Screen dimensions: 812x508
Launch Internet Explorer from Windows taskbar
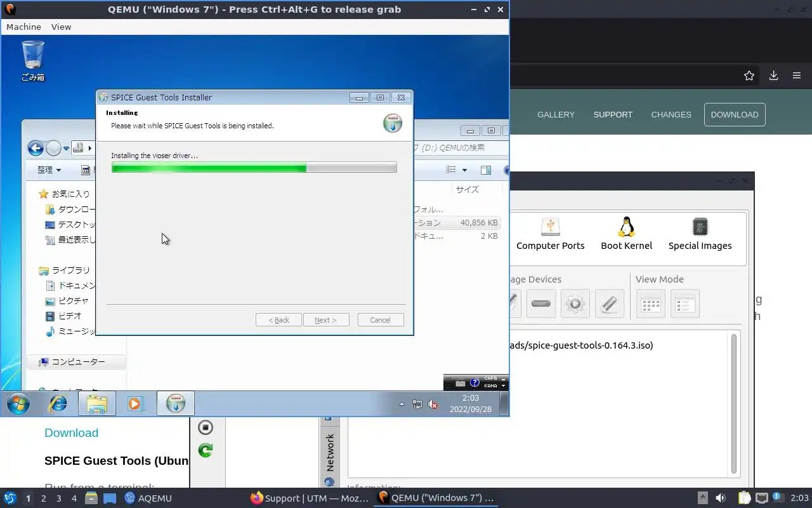pos(58,404)
